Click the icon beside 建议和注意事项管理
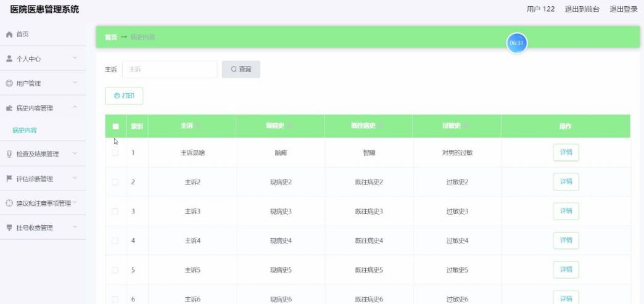Image resolution: width=644 pixels, height=304 pixels. pos(9,203)
